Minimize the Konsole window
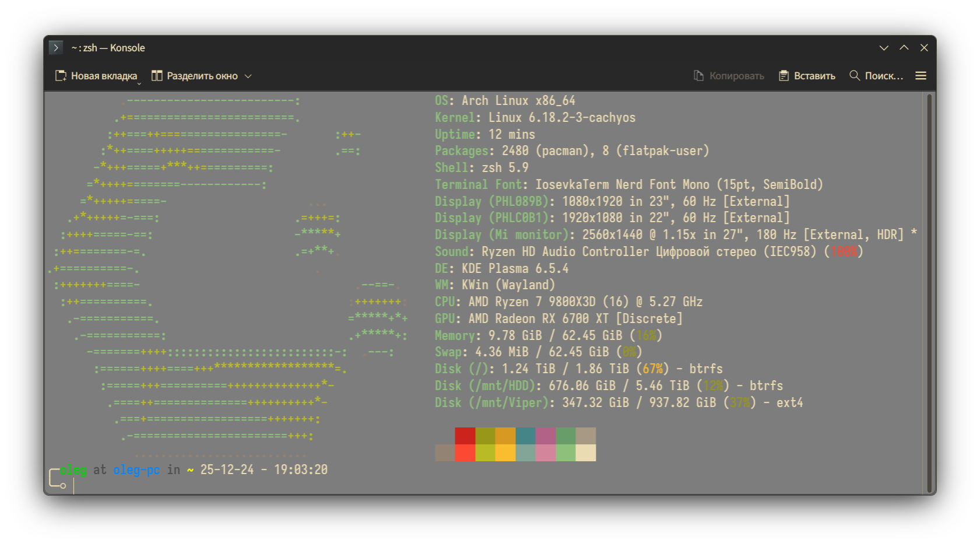This screenshot has width=980, height=547. click(884, 48)
